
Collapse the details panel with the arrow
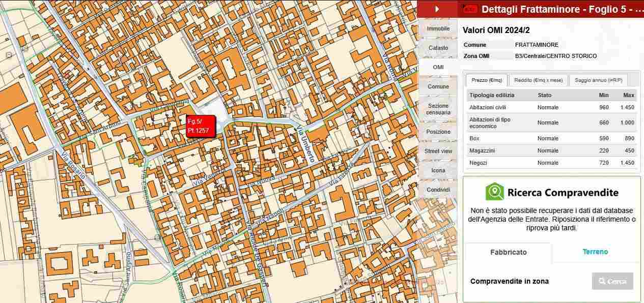(x=437, y=9)
